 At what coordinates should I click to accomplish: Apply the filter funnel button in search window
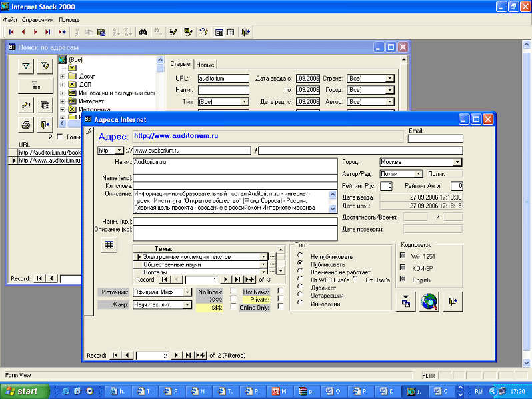tap(26, 65)
